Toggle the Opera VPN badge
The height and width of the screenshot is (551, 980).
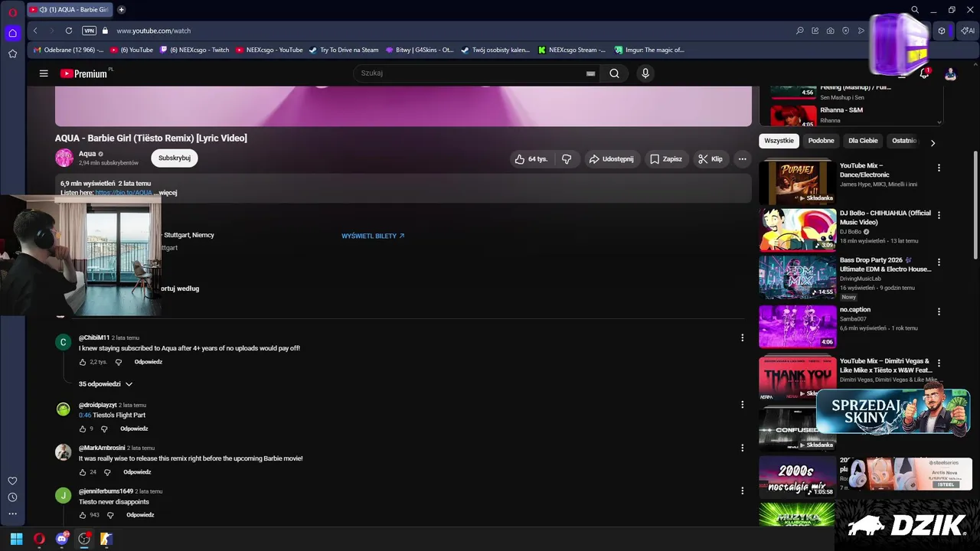tap(90, 31)
